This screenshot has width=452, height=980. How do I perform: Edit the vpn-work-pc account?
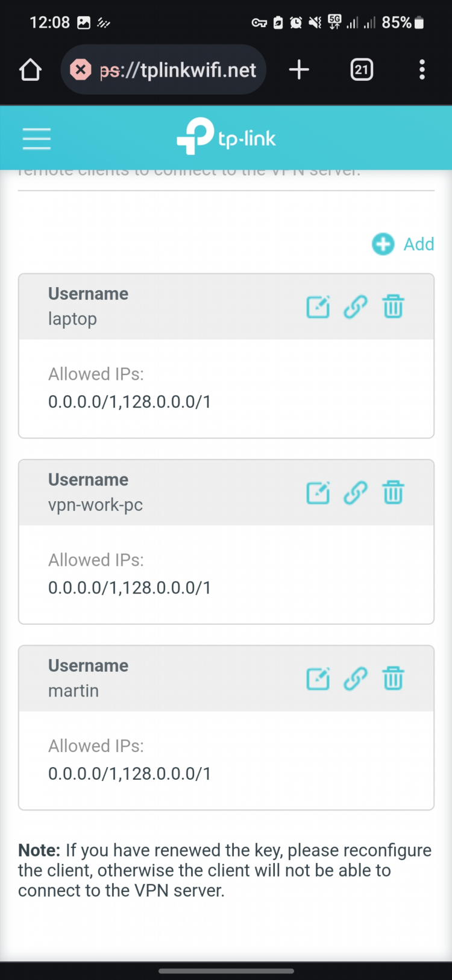[x=318, y=493]
